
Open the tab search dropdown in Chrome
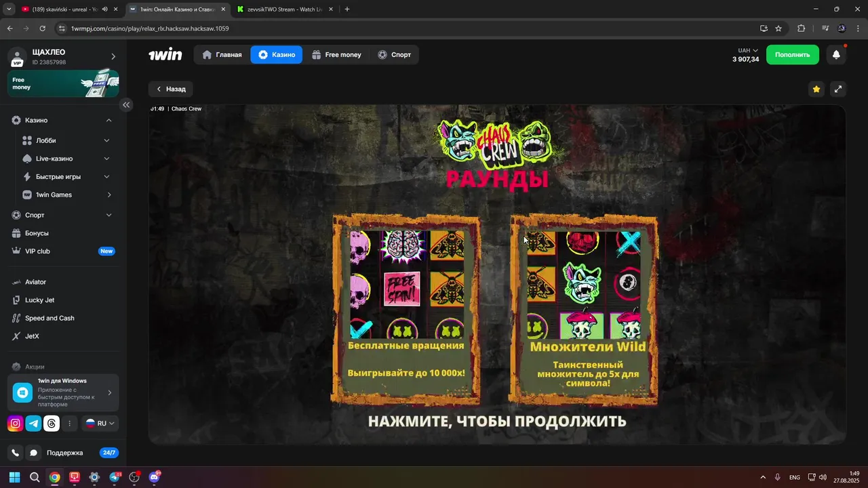tap(9, 9)
